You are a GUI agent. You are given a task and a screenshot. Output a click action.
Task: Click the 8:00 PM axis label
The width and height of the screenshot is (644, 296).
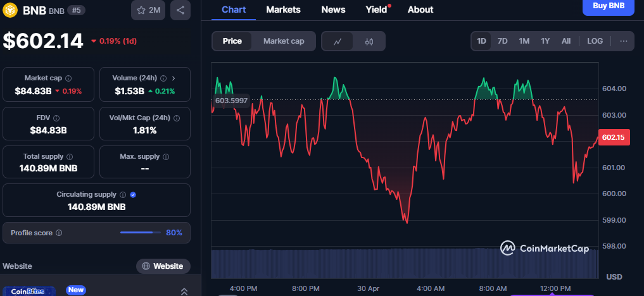[306, 288]
